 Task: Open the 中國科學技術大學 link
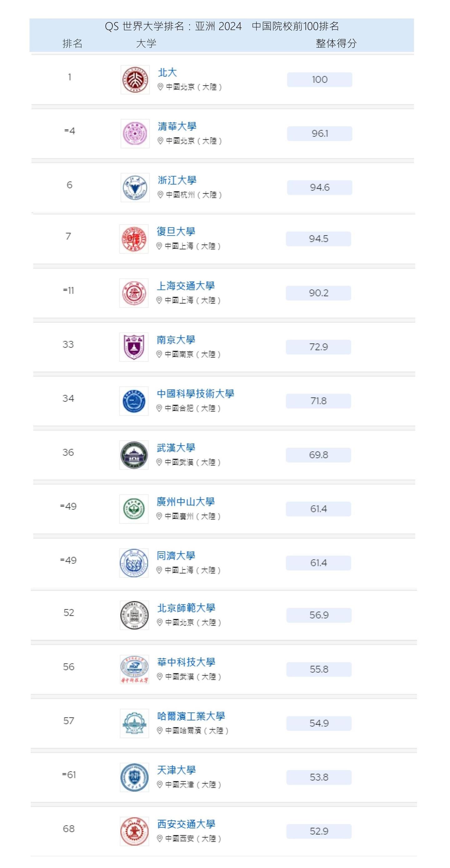point(195,394)
